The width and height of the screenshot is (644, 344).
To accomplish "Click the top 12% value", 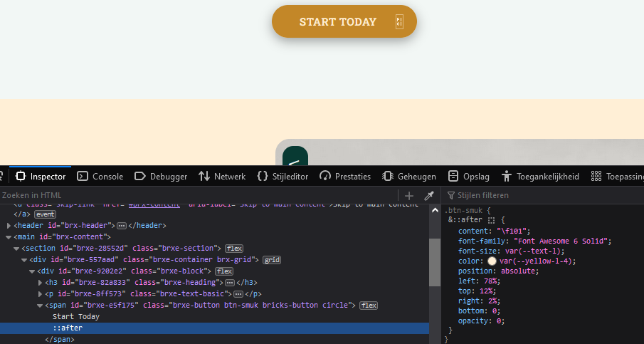I will 486,291.
